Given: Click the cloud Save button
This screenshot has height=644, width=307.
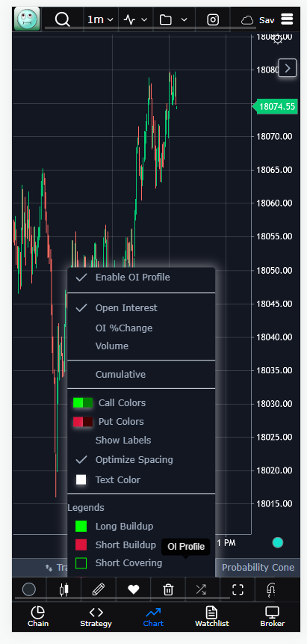Looking at the screenshot, I should pyautogui.click(x=258, y=20).
